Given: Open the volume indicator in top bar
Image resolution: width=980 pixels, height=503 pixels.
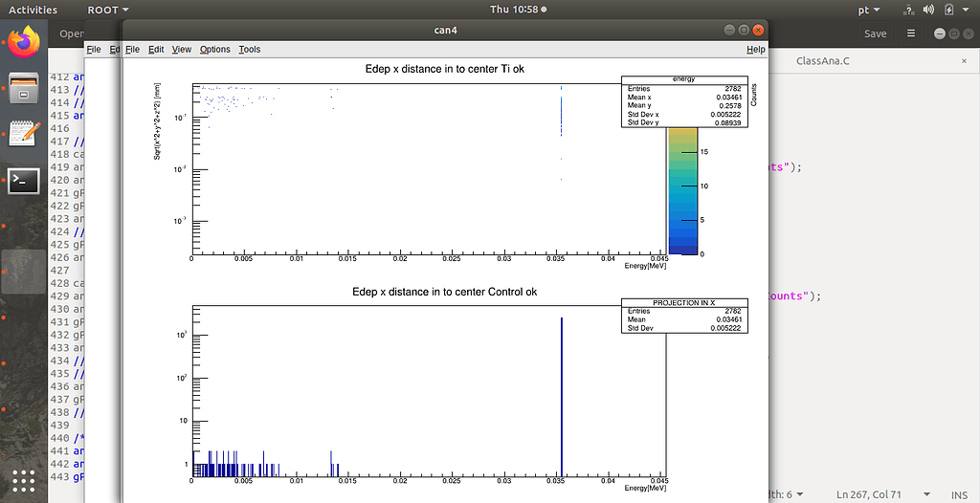Looking at the screenshot, I should (928, 10).
